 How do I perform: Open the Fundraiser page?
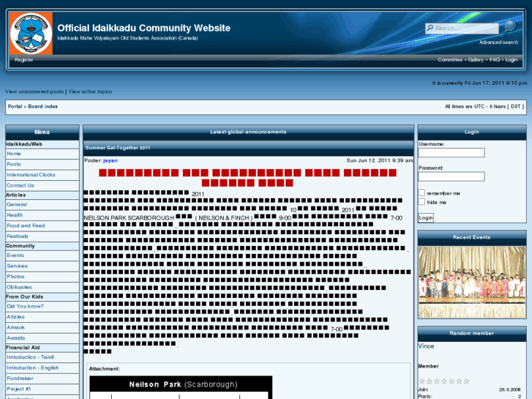pyautogui.click(x=20, y=378)
